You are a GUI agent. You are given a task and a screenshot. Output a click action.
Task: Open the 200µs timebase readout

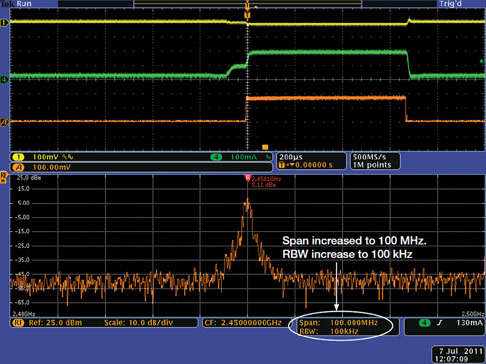tap(311, 161)
